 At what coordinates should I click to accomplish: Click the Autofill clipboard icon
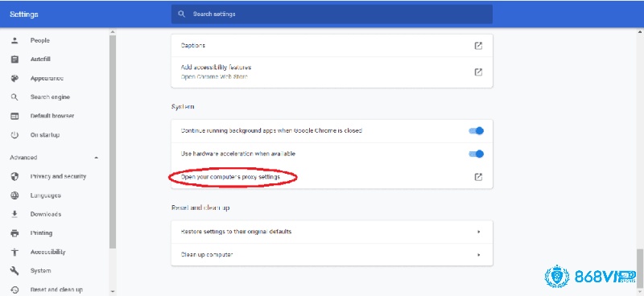[14, 59]
